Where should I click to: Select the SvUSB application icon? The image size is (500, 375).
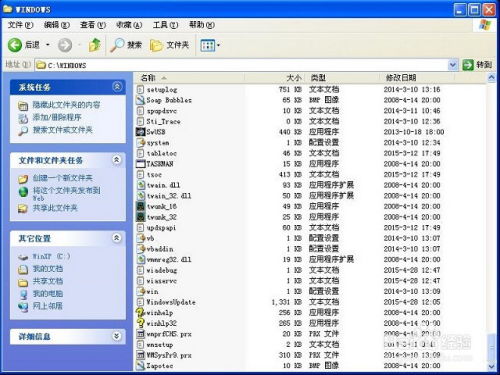141,132
